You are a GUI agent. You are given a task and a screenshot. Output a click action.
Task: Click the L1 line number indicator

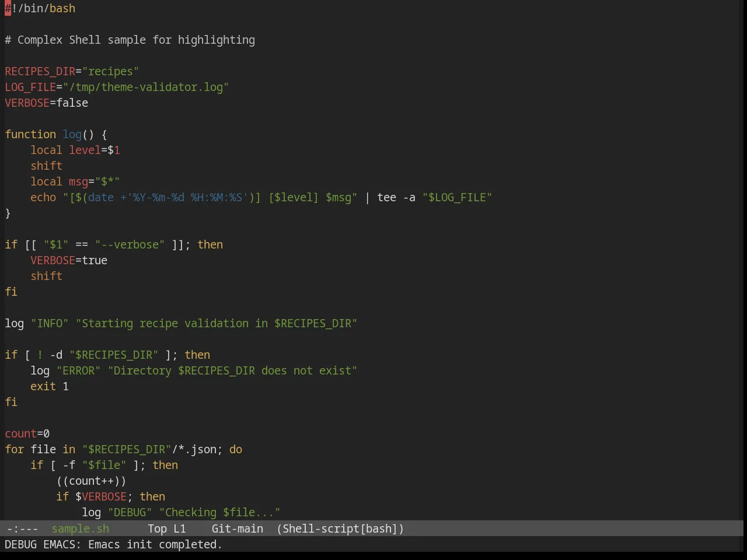(x=180, y=528)
